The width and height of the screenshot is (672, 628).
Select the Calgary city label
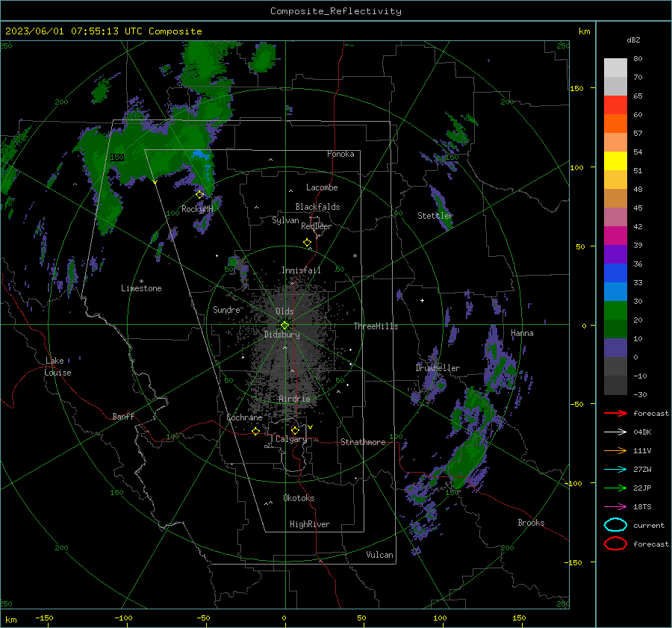coord(291,439)
